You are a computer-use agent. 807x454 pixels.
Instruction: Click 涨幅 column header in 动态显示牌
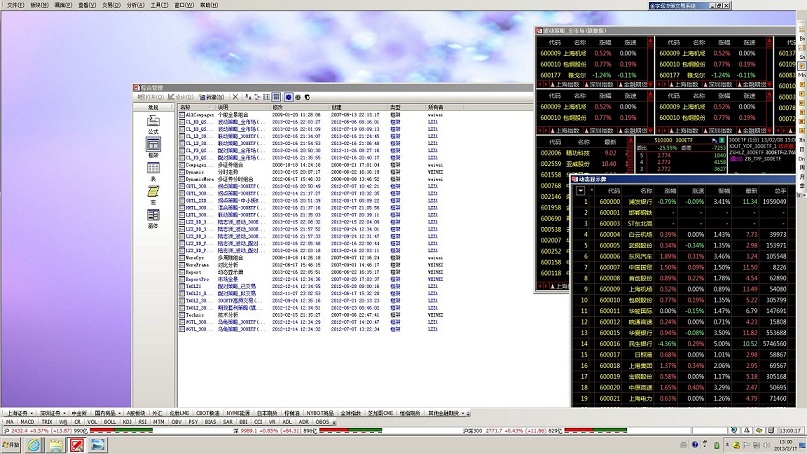click(x=670, y=190)
